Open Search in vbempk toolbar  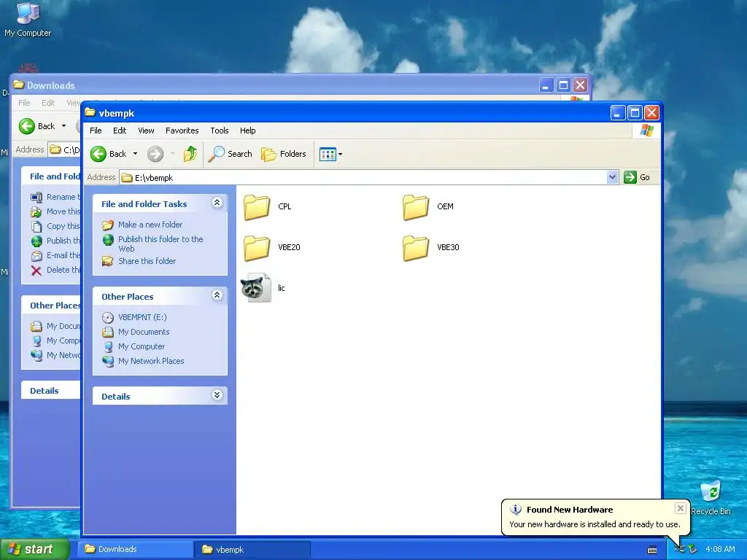click(230, 154)
